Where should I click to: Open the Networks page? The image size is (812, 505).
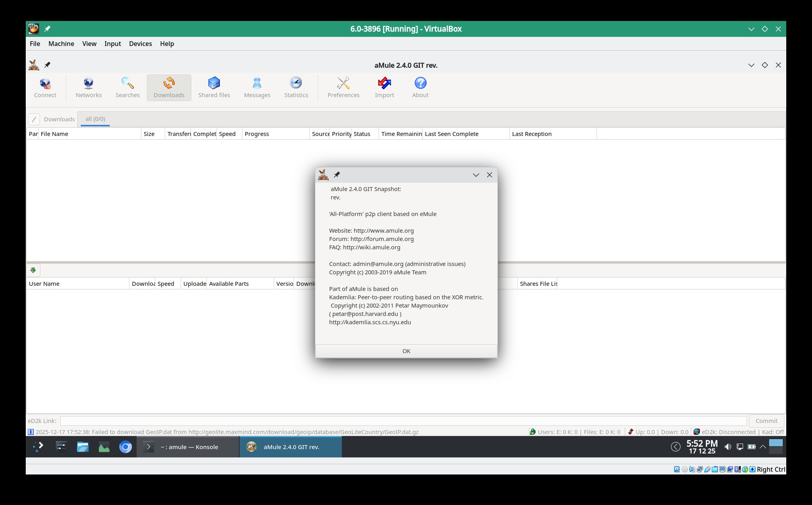88,88
